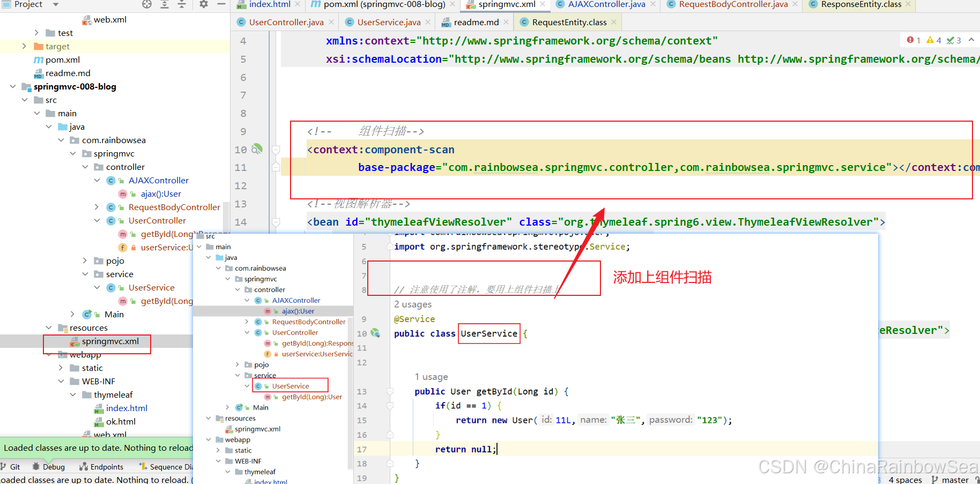Click the gutter bean icon on overlay line 10
The image size is (980, 484).
point(375,333)
